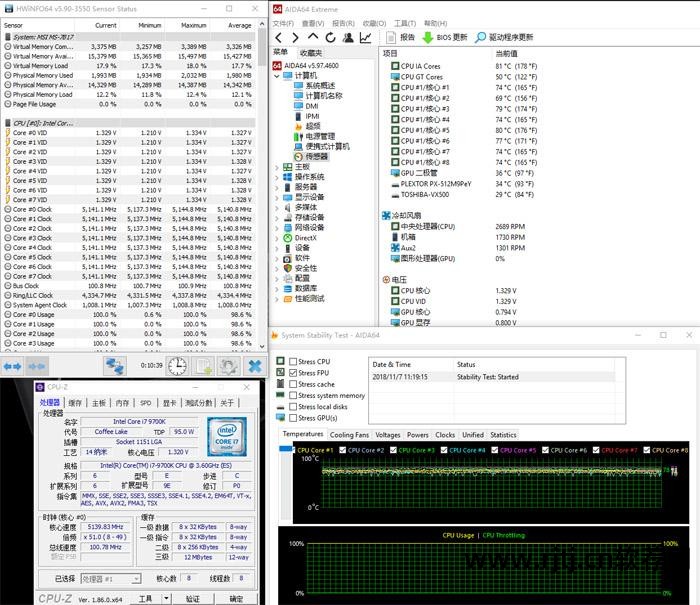This screenshot has height=605, width=700.
Task: Refresh the AIDA64 page via refresh icon
Action: coord(330,38)
